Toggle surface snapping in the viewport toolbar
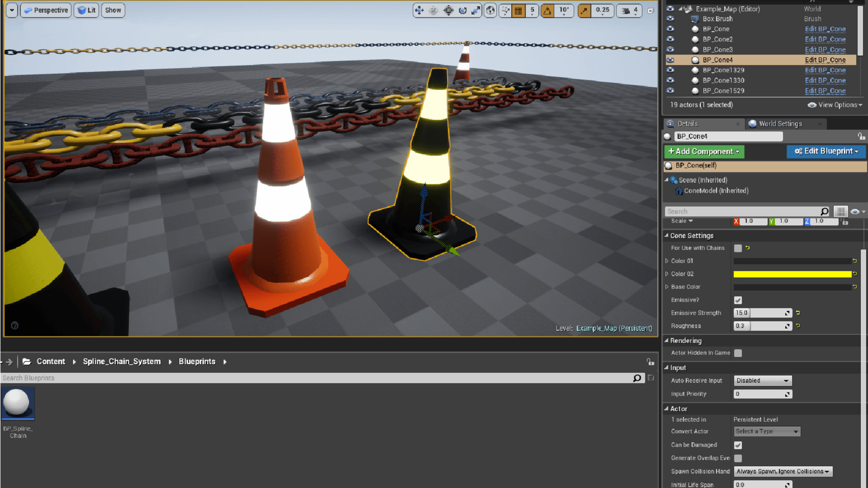868x488 pixels. tap(506, 10)
